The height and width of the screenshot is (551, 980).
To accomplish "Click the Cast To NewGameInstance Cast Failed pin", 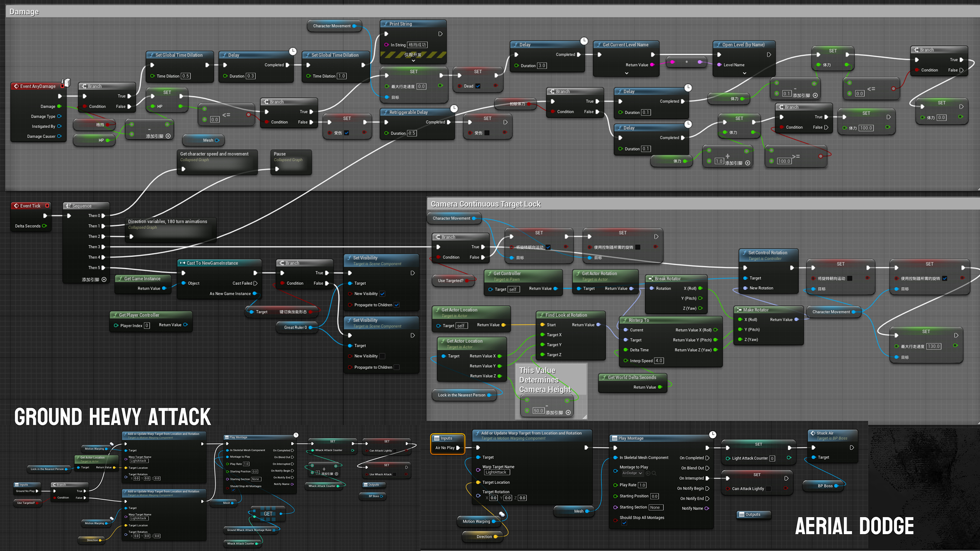I will click(255, 283).
